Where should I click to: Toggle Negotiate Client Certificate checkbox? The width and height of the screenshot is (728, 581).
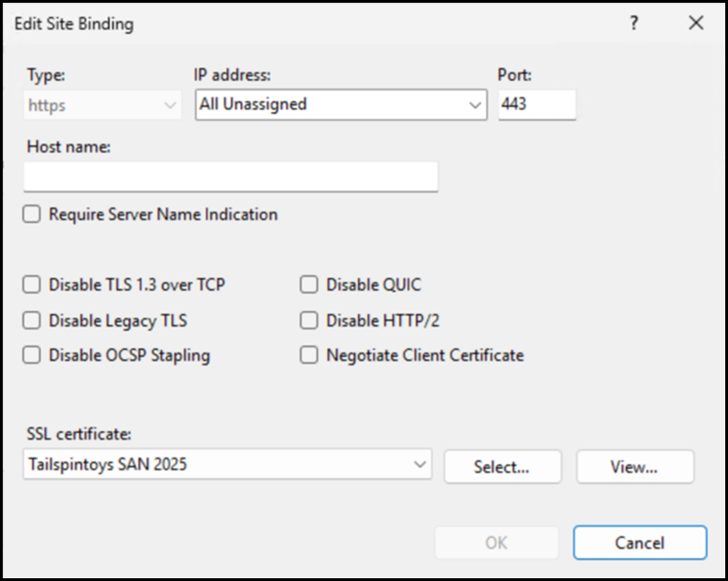point(309,355)
